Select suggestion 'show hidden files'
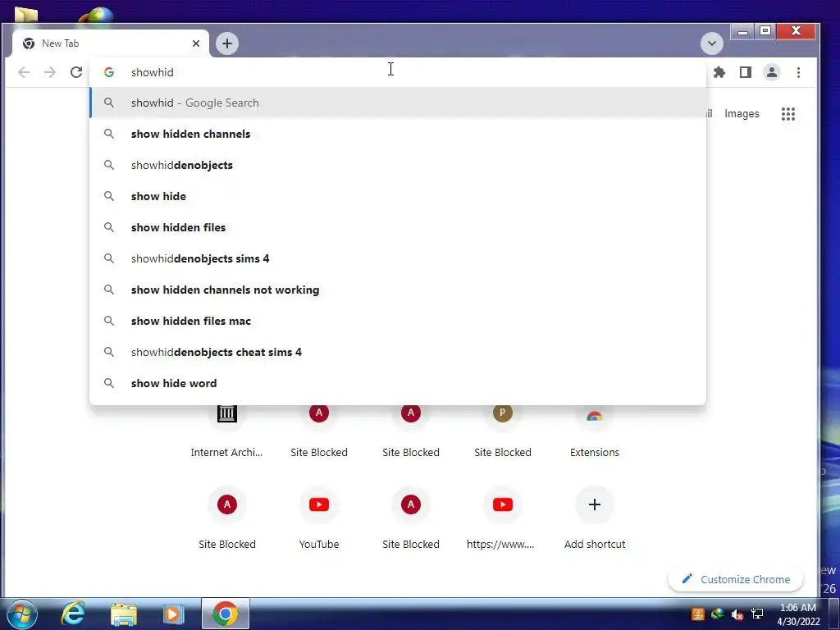This screenshot has width=840, height=630. (398, 227)
